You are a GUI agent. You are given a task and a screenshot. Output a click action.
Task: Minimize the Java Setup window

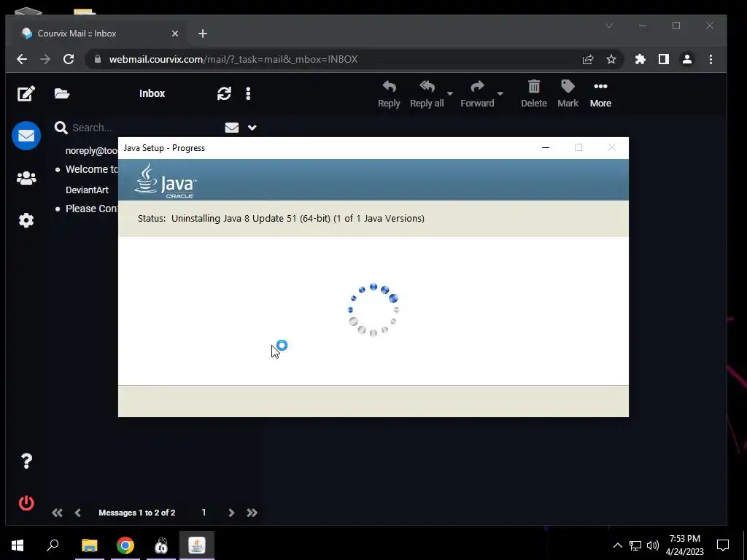point(546,147)
